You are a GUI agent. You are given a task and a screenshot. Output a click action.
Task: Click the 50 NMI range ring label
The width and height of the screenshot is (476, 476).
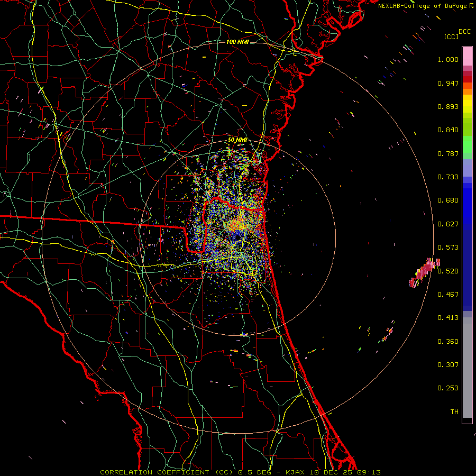point(237,140)
